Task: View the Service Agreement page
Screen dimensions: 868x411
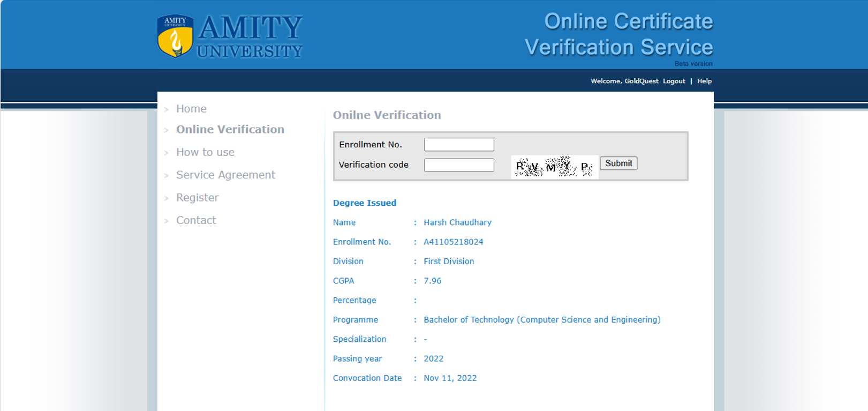Action: tap(225, 175)
